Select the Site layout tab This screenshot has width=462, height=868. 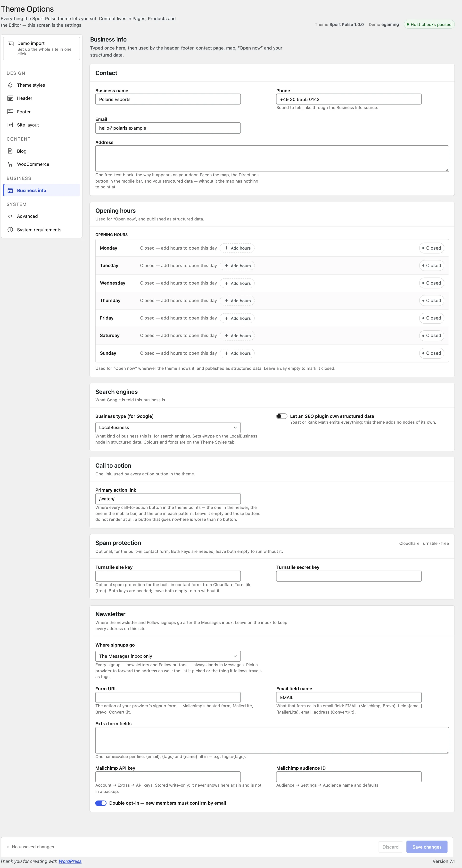point(41,125)
